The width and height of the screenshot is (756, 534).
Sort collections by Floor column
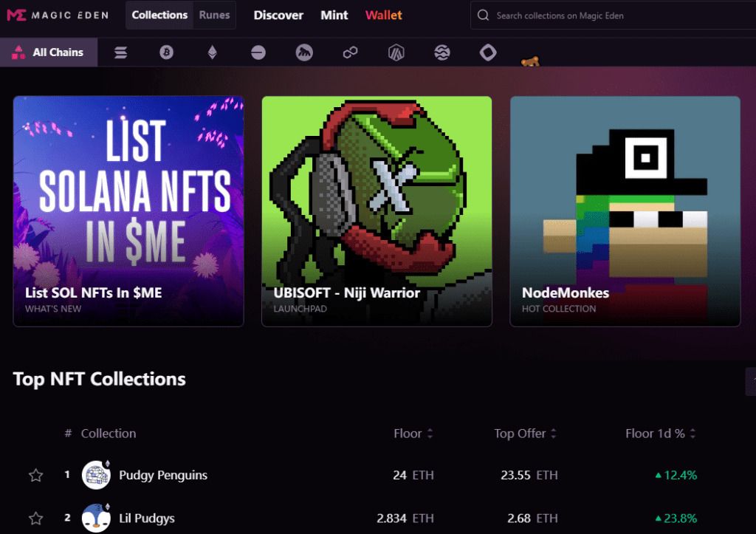(413, 434)
